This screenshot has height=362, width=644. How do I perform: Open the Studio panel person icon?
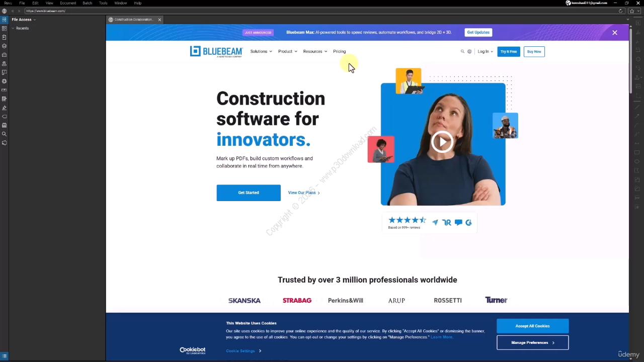point(4,64)
